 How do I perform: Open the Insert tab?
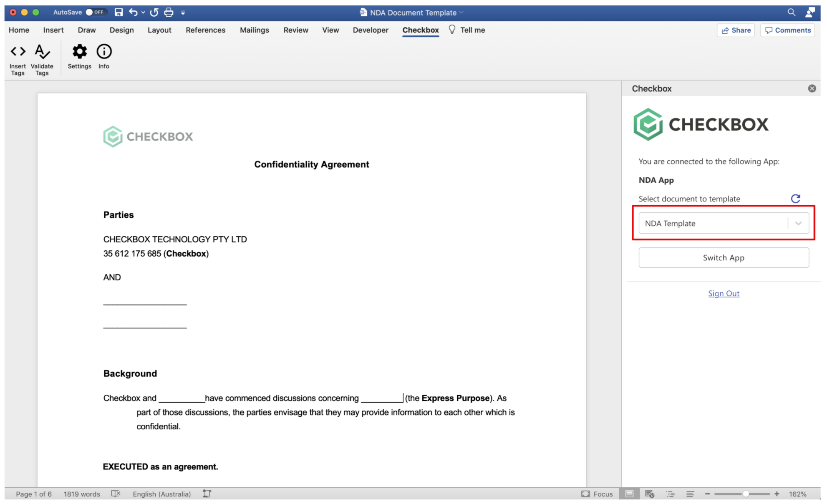pyautogui.click(x=53, y=30)
